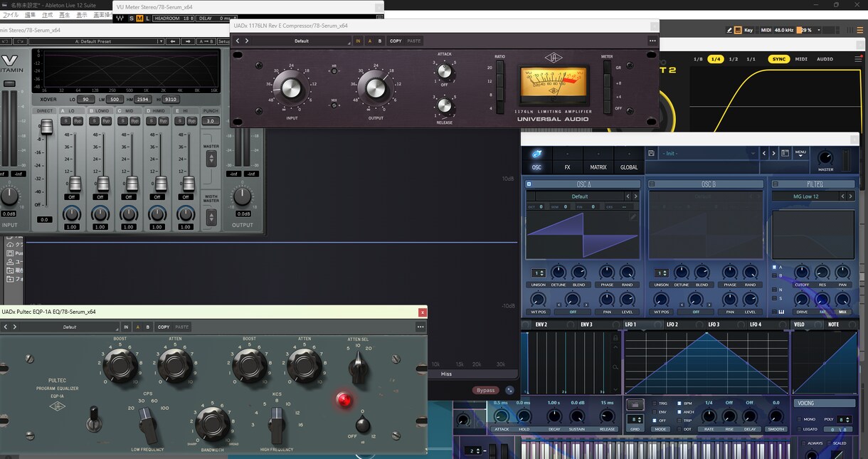Image resolution: width=868 pixels, height=459 pixels.
Task: Click the Vitamin MID band fader
Action: (132, 184)
